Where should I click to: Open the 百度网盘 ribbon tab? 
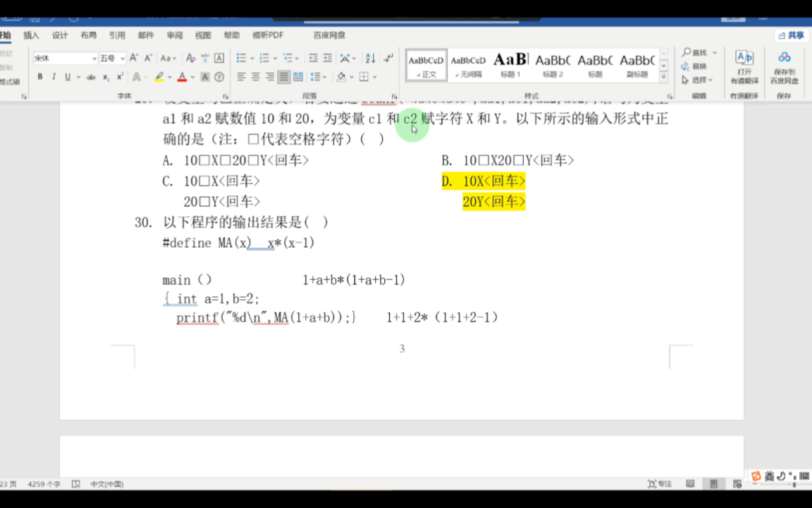329,35
